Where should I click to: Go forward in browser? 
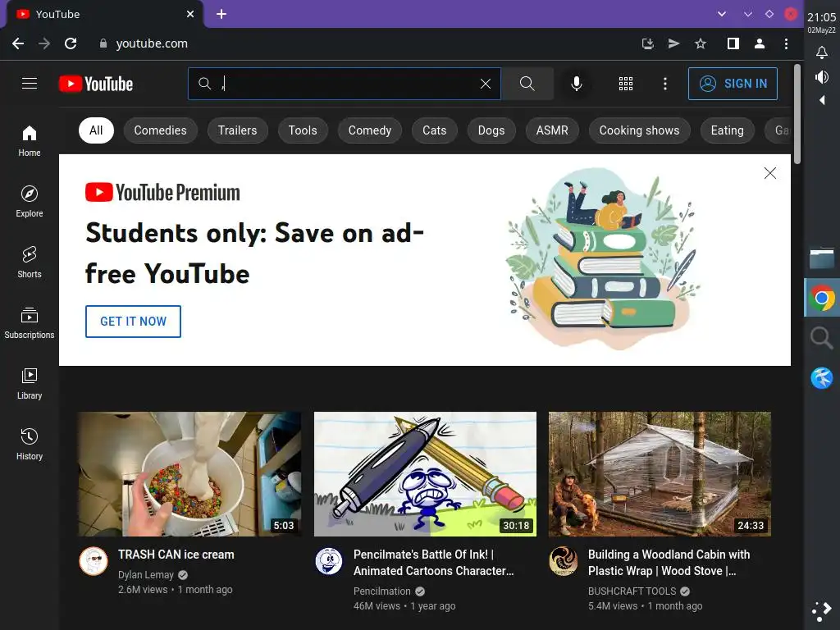[x=44, y=43]
